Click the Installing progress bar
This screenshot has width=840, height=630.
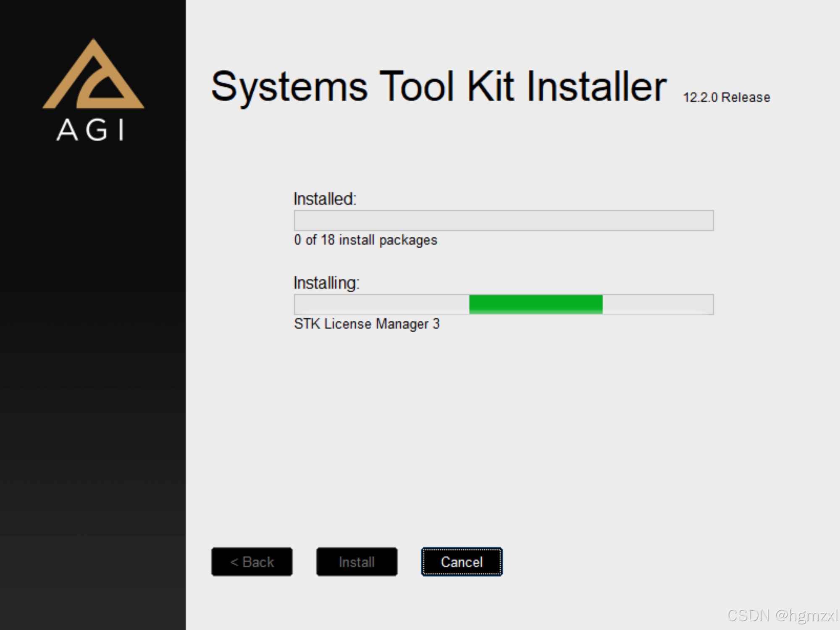pyautogui.click(x=504, y=304)
